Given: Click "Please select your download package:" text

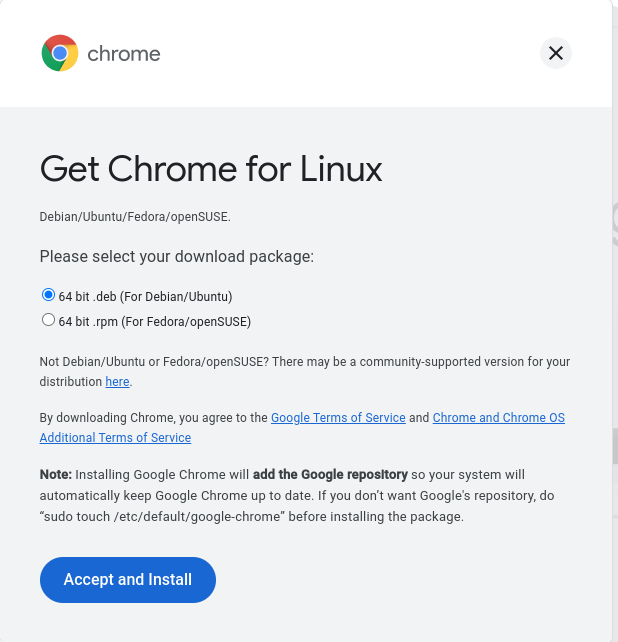Looking at the screenshot, I should [x=177, y=257].
